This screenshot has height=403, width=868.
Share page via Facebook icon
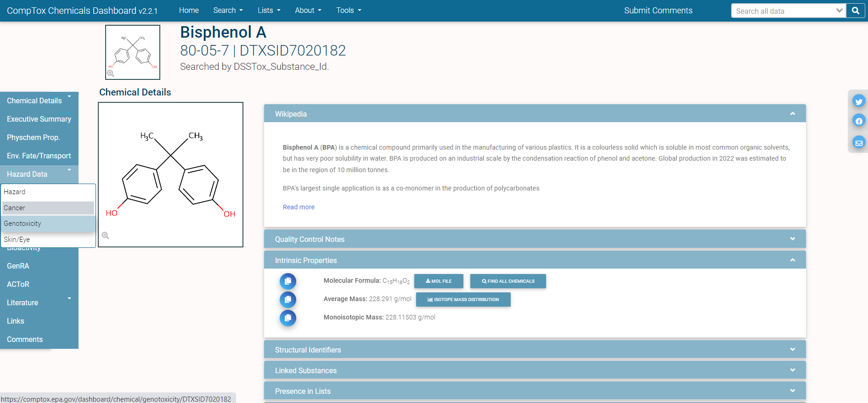tap(858, 121)
